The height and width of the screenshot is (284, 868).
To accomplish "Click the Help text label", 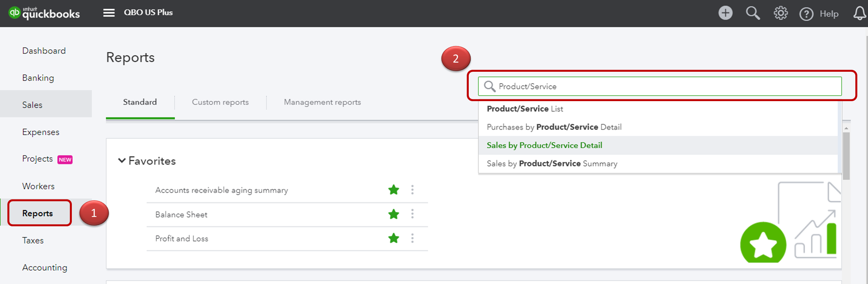I will 829,14.
